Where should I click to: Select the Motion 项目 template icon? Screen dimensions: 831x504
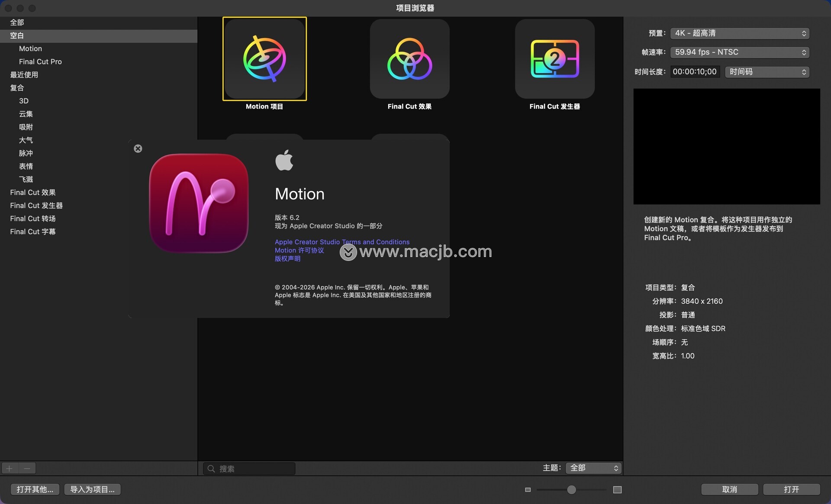click(x=264, y=59)
